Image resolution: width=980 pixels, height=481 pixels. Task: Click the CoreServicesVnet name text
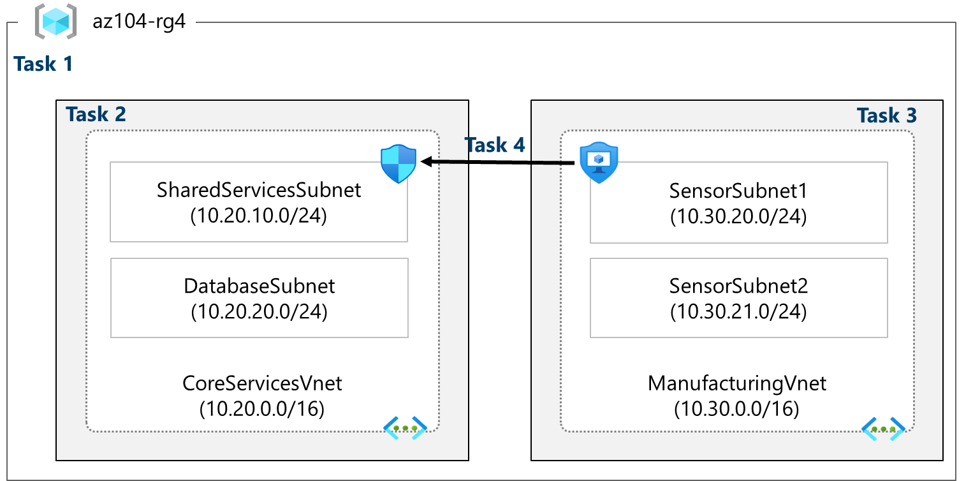[x=262, y=383]
